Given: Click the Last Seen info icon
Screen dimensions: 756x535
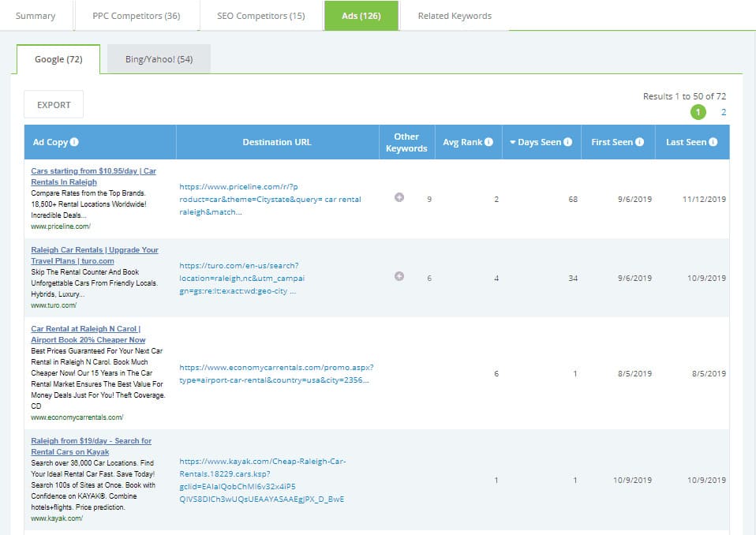Looking at the screenshot, I should click(713, 142).
